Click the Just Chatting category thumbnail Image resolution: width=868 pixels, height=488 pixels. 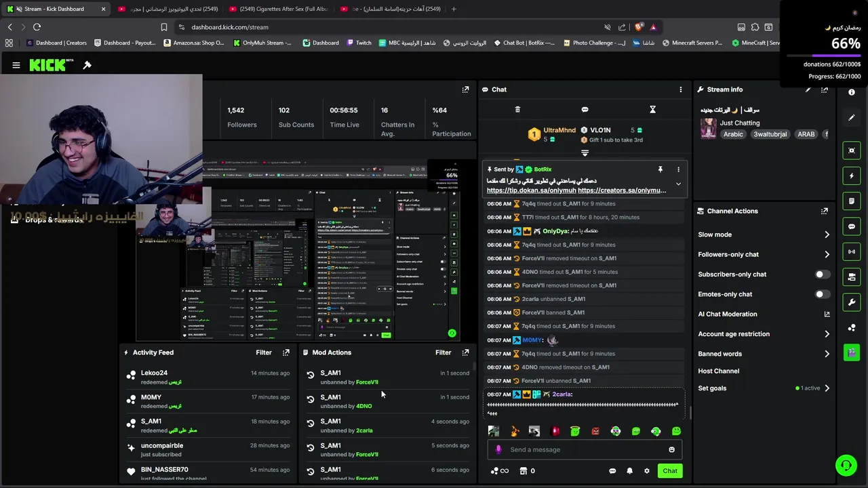click(x=709, y=128)
